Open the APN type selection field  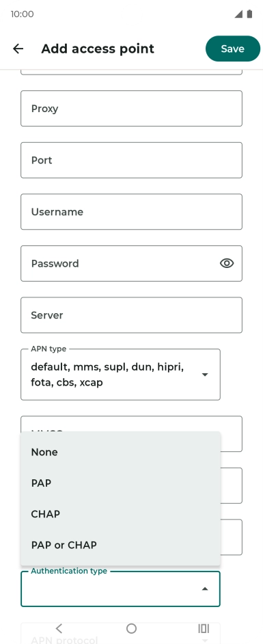[x=121, y=375]
